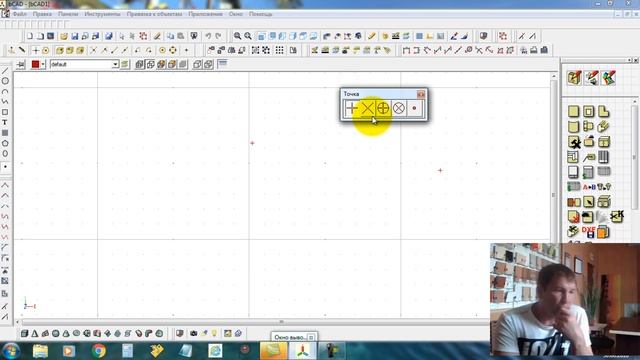Click the calculator icon in right palette
Image resolution: width=640 pixels, height=360 pixels.
588,172
